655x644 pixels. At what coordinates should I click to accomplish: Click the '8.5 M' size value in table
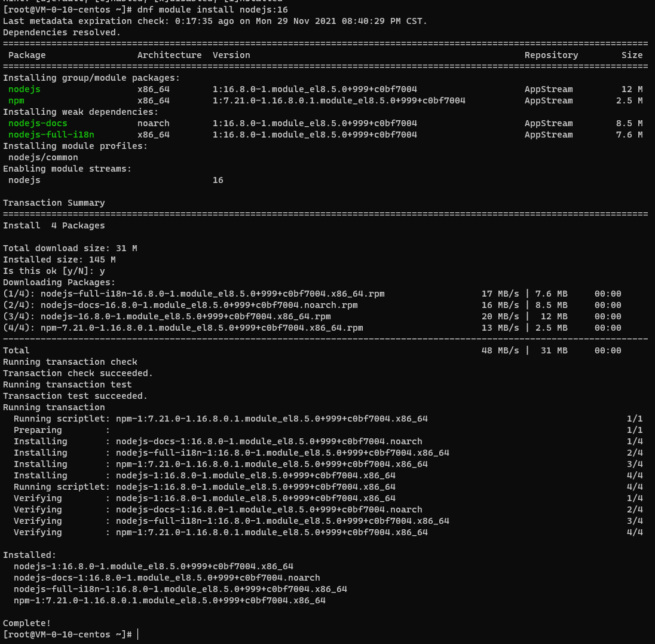[x=629, y=123]
